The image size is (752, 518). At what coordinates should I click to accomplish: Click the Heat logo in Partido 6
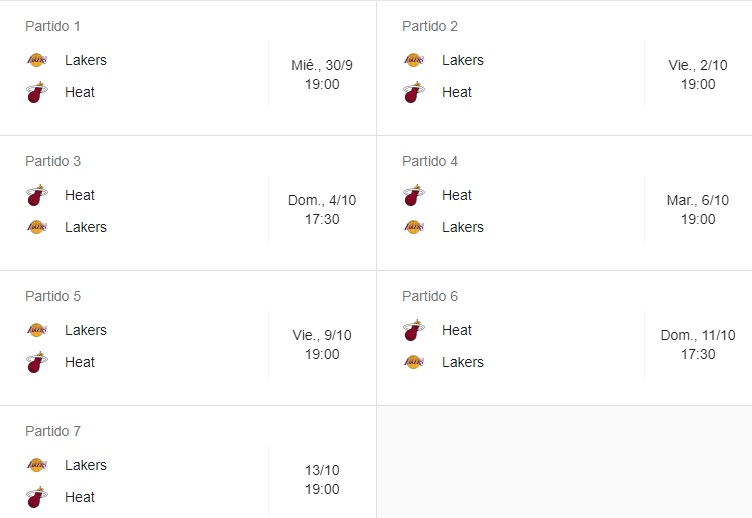(x=413, y=330)
